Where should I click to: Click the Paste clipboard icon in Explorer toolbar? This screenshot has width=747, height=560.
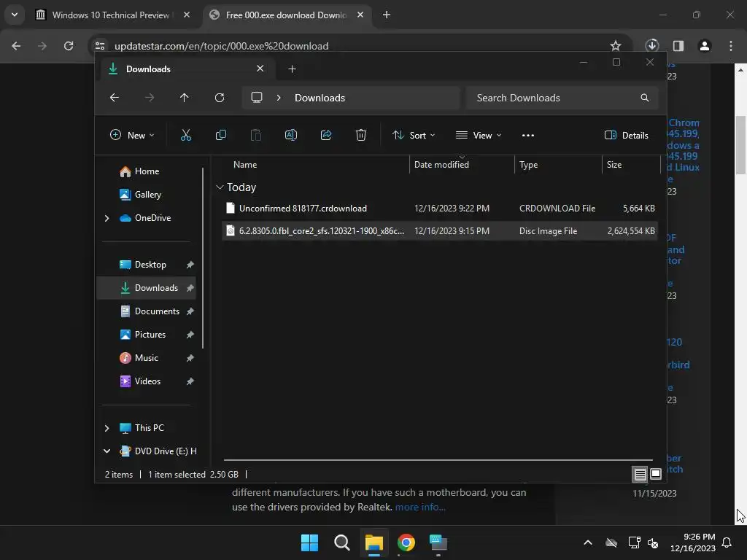[x=256, y=135]
